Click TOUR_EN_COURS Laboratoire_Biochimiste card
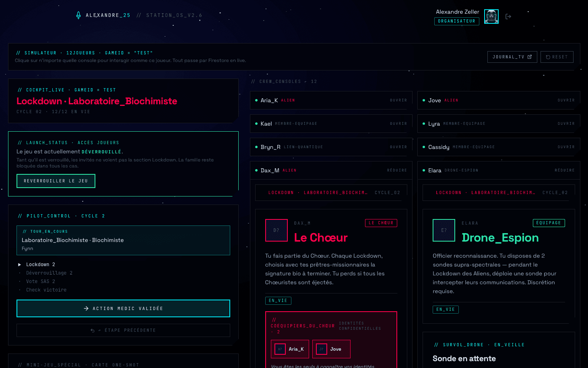588x368 pixels. 123,240
